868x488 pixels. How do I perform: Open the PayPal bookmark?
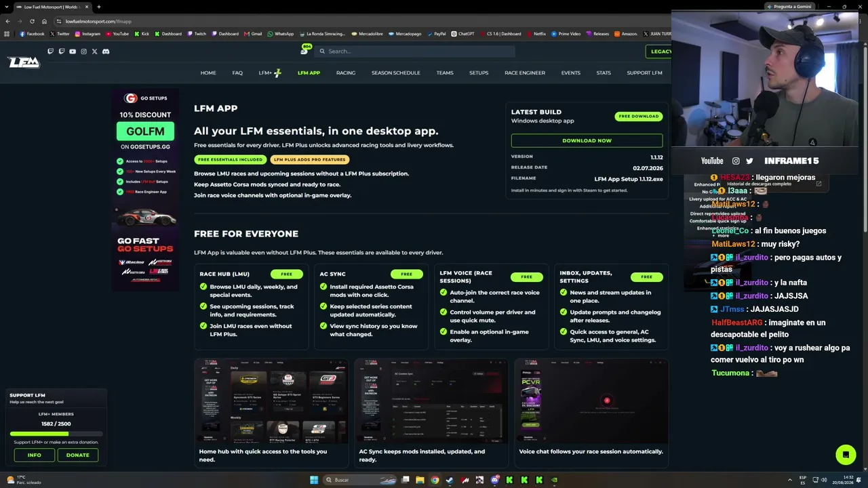(436, 34)
